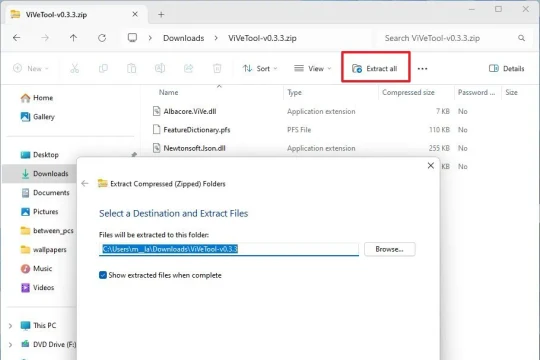Select This PC in sidebar
The width and height of the screenshot is (540, 360).
point(38,325)
